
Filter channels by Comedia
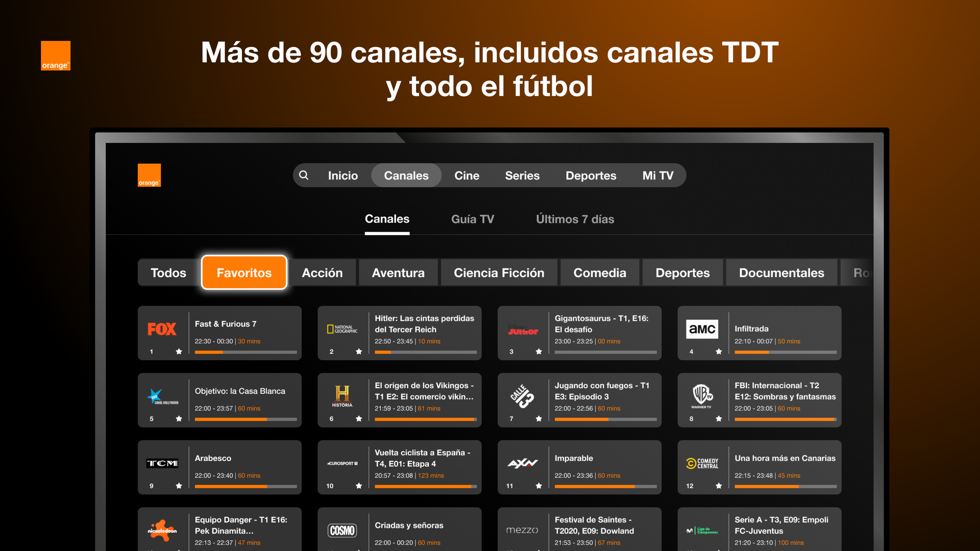click(600, 273)
